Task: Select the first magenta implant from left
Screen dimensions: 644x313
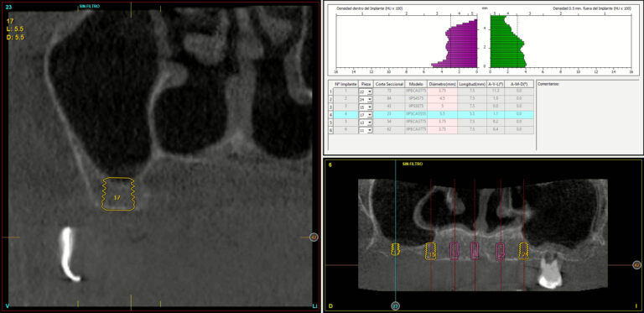Action: 454,251
